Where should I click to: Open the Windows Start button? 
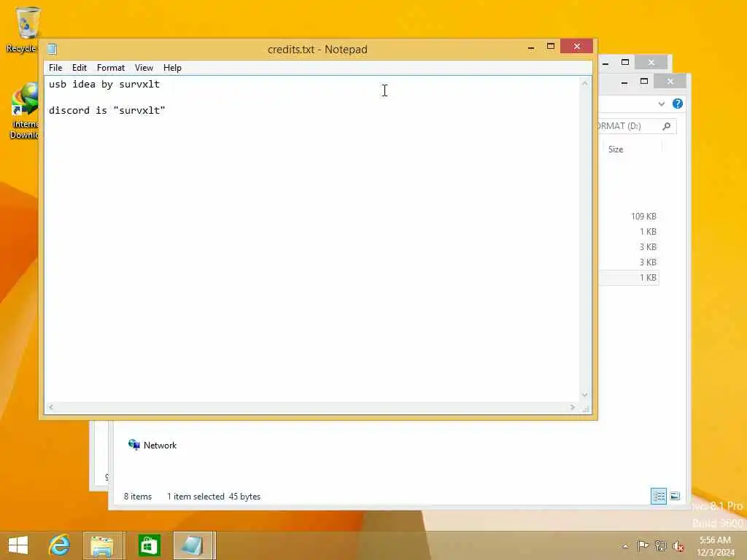tap(18, 545)
